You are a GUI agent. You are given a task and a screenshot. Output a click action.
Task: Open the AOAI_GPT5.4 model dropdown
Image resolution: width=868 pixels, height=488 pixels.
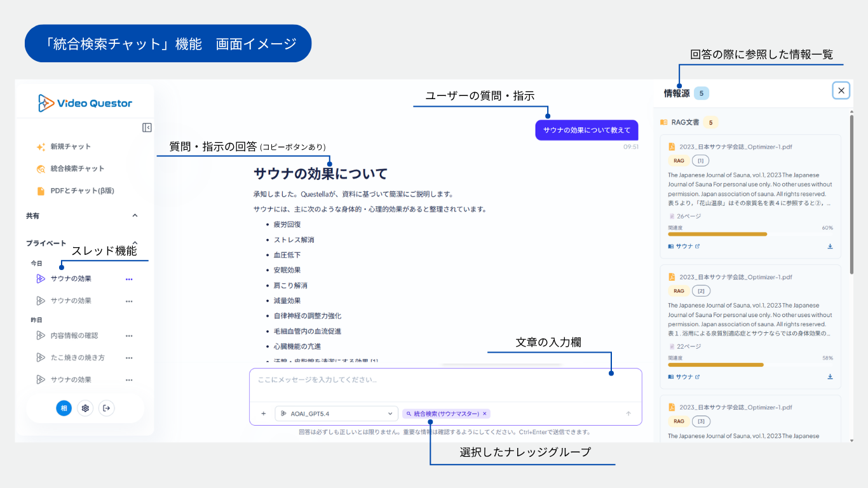(x=337, y=414)
